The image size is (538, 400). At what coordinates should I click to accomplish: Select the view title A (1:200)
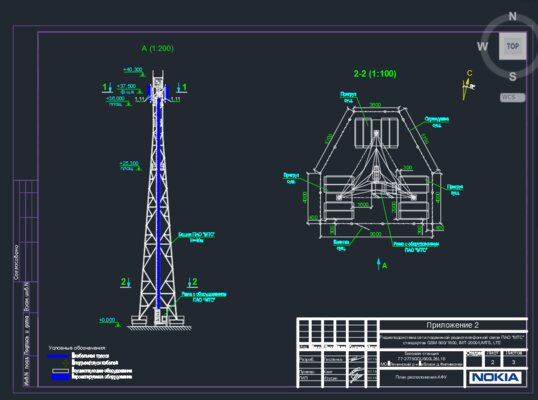point(157,48)
